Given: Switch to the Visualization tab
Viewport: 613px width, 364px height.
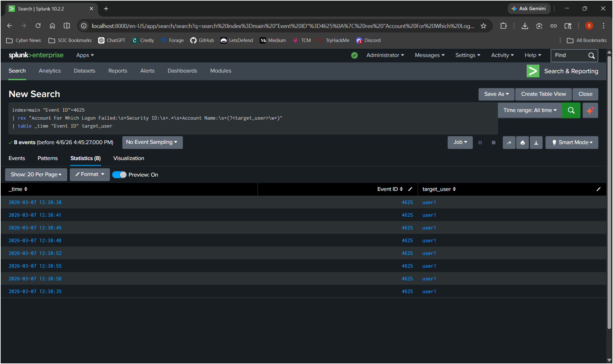Looking at the screenshot, I should click(x=129, y=158).
